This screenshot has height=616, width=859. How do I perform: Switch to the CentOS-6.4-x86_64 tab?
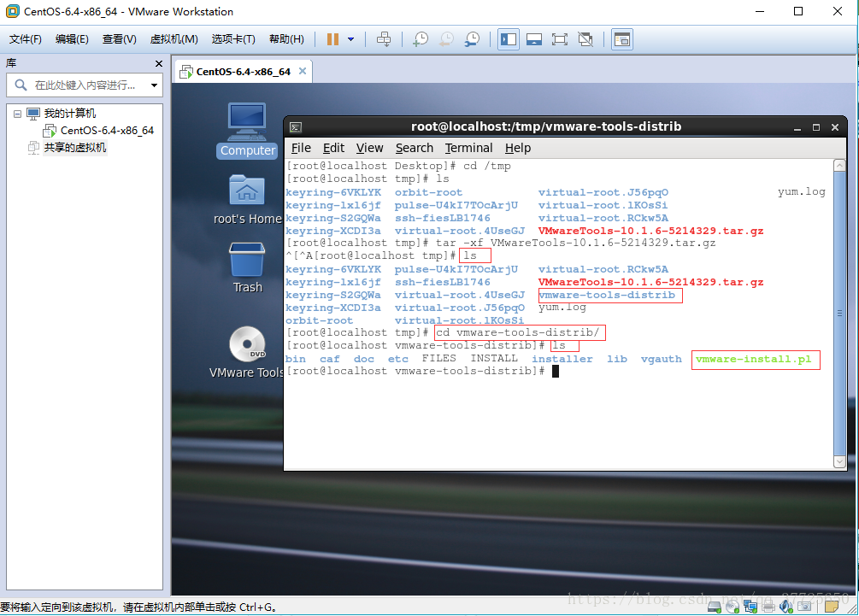(244, 72)
